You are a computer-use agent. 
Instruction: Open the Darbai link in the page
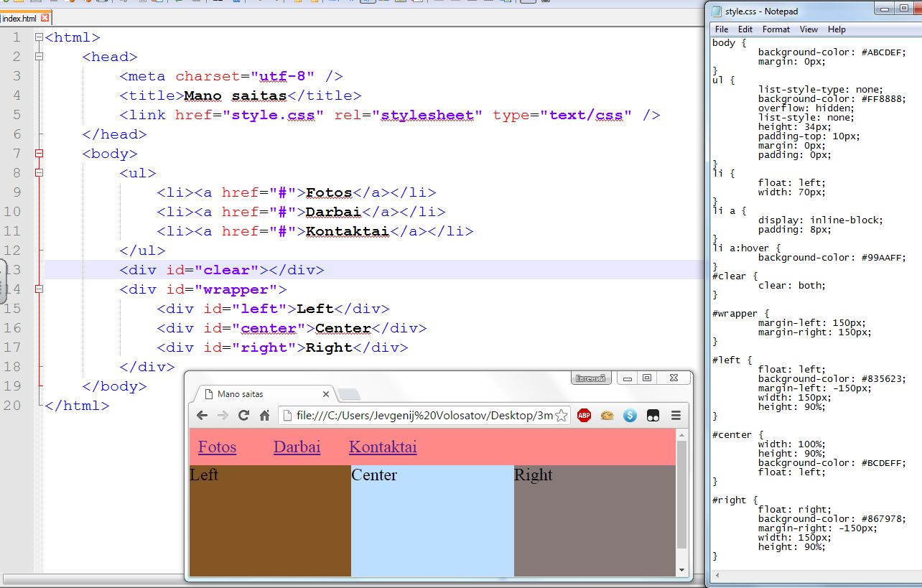click(x=297, y=447)
